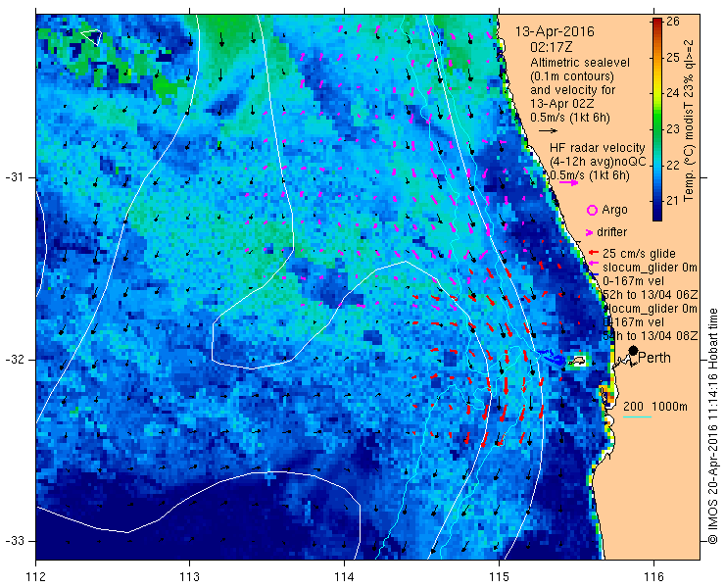Screen dimensions: 725x588
Task: Click the Perth city black dot marker
Action: (633, 351)
